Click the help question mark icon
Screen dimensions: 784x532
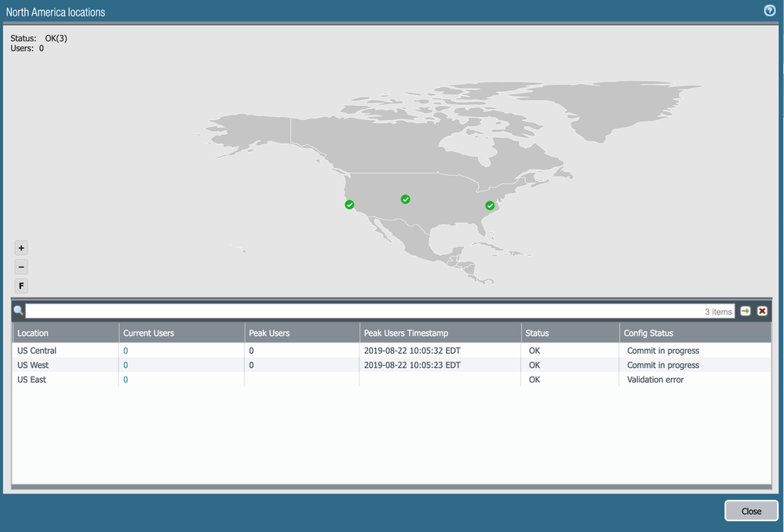[x=769, y=11]
